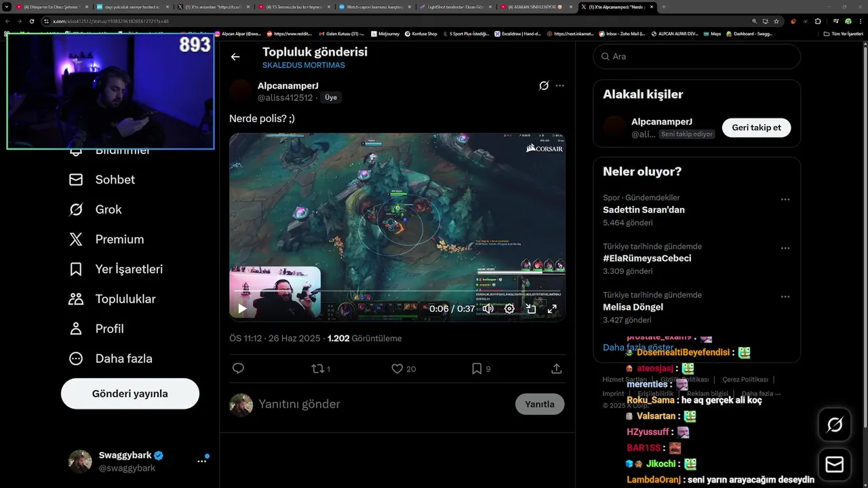Enter fullscreen on the video player
Screen dimensions: 868x488
pyautogui.click(x=553, y=308)
